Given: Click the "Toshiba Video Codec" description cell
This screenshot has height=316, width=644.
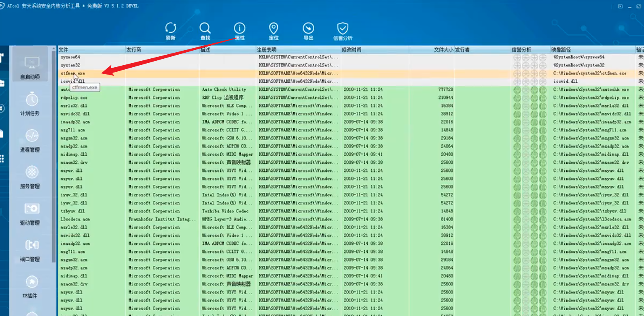Looking at the screenshot, I should (x=225, y=211).
